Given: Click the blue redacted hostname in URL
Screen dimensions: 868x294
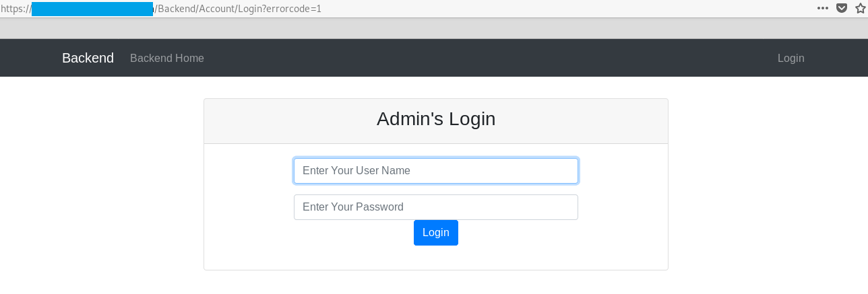Looking at the screenshot, I should 92,9.
